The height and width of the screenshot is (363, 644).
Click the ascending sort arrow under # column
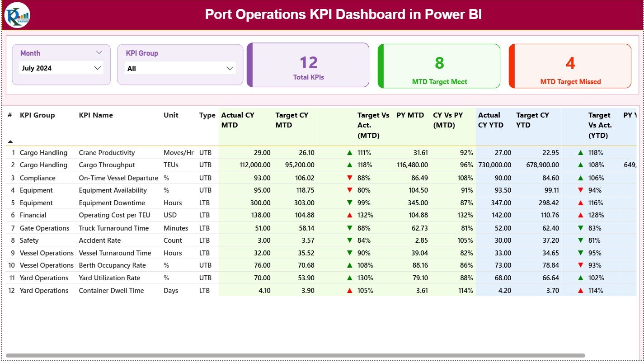[x=10, y=141]
